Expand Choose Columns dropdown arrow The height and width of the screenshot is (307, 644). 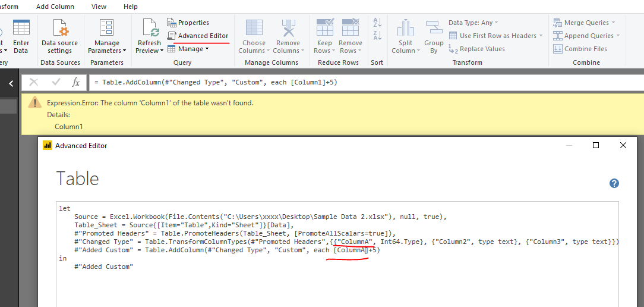268,51
